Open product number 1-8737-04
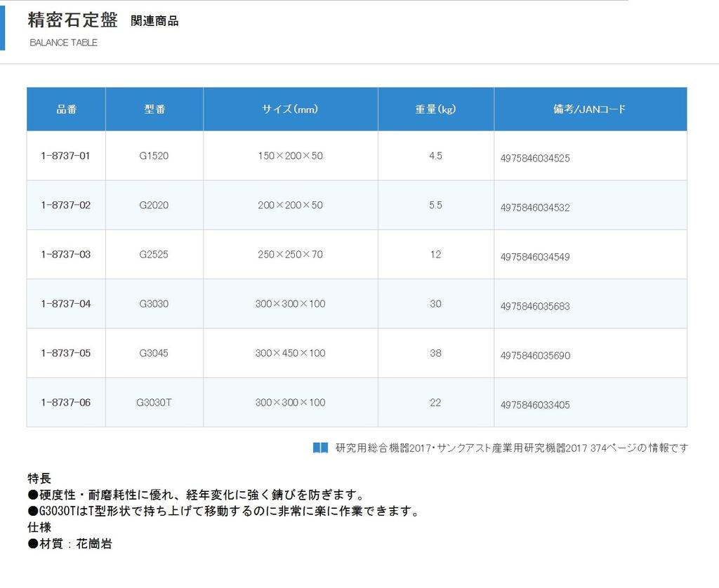The image size is (719, 588). coord(66,304)
